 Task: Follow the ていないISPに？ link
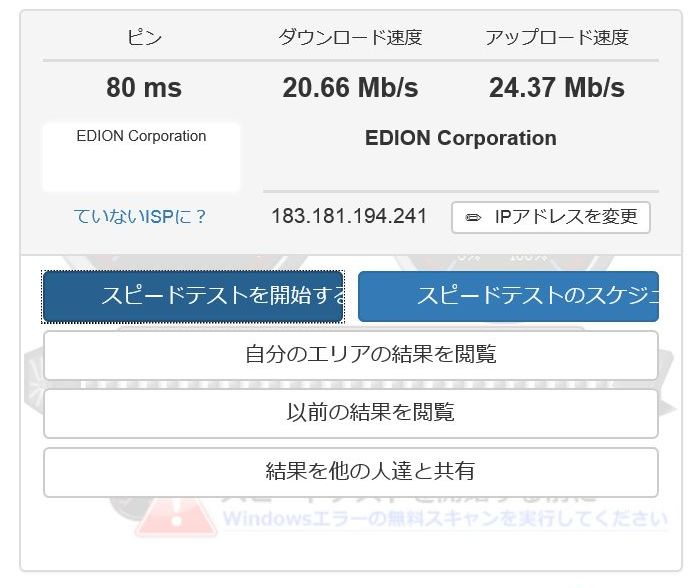coord(141,217)
